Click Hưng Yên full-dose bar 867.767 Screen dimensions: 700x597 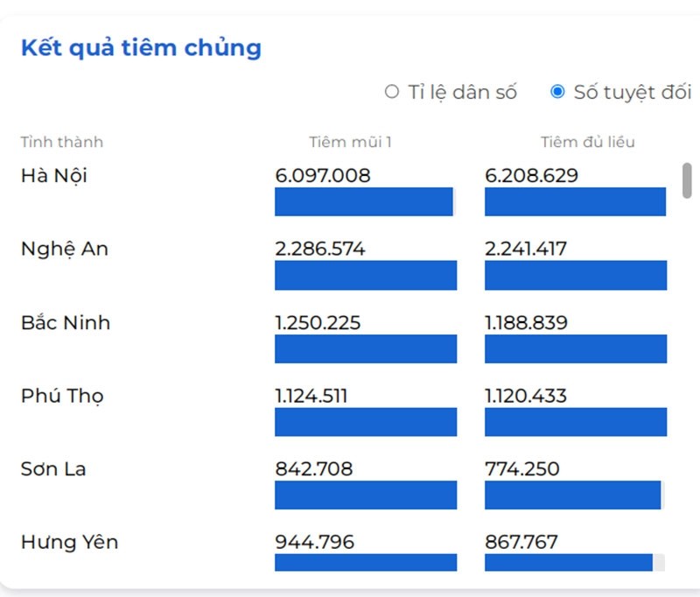click(569, 562)
